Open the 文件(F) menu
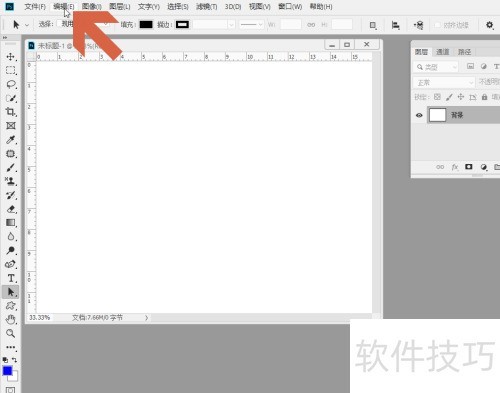Screen dimensions: 500x393 tap(35, 7)
